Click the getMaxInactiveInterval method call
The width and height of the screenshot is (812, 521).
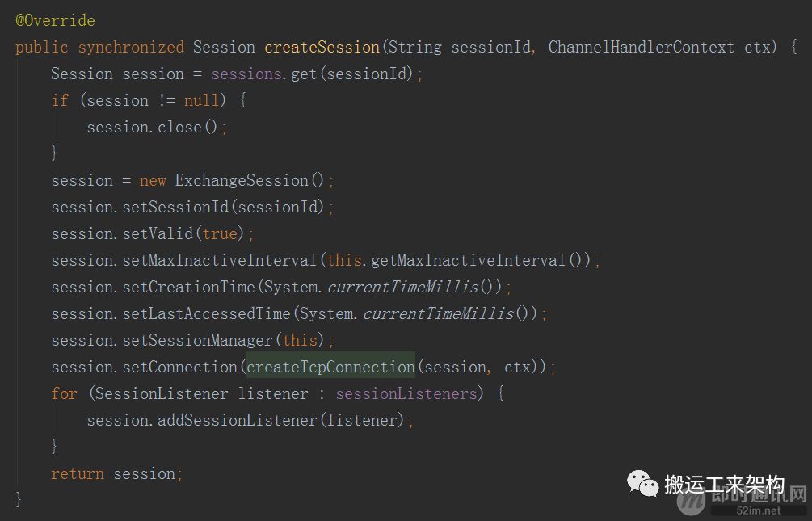point(469,260)
